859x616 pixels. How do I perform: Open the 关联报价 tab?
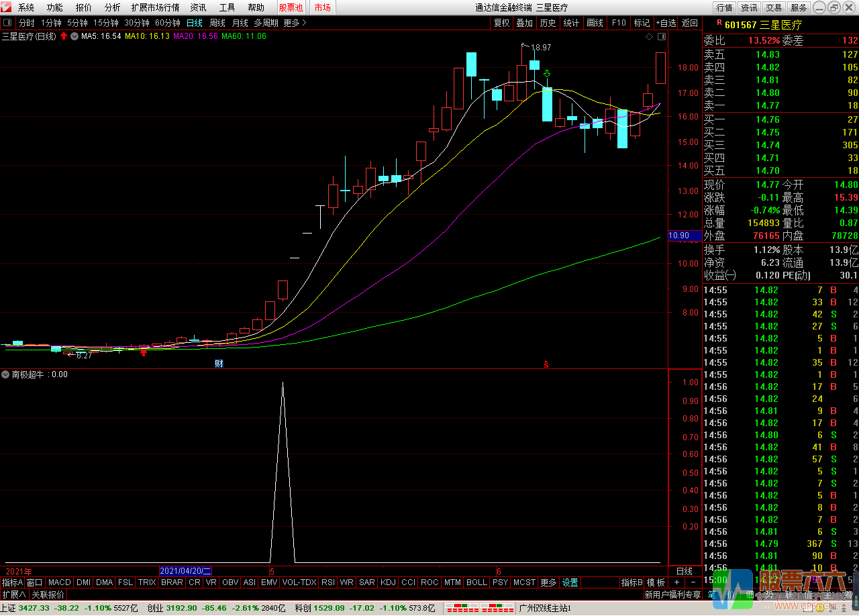(48, 595)
